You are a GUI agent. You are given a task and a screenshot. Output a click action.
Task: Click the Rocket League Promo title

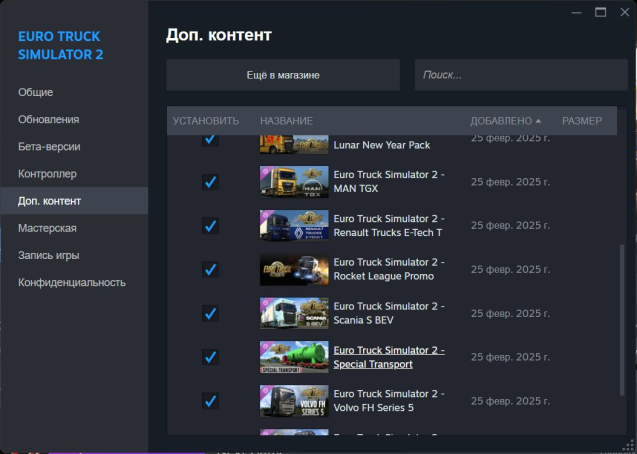(x=389, y=269)
